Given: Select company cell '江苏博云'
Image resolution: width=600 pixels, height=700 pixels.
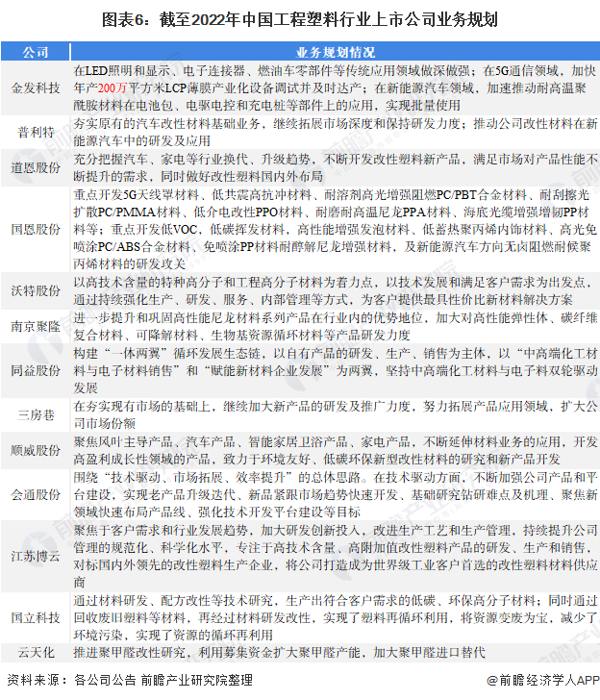Looking at the screenshot, I should coord(36,556).
